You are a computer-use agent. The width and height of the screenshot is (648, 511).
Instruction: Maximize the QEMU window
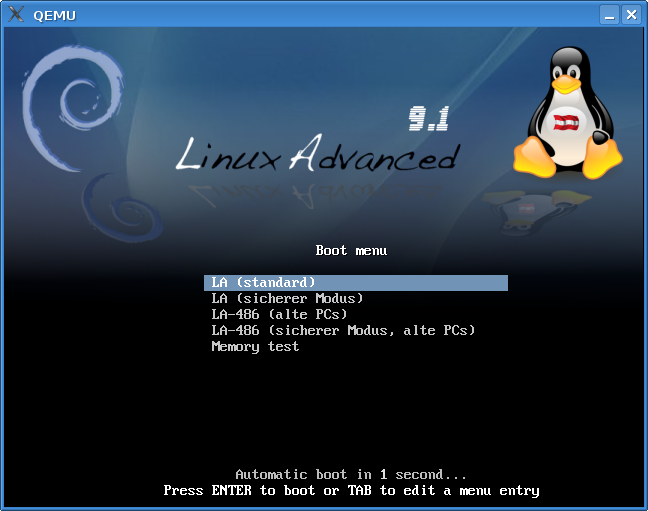click(x=610, y=14)
